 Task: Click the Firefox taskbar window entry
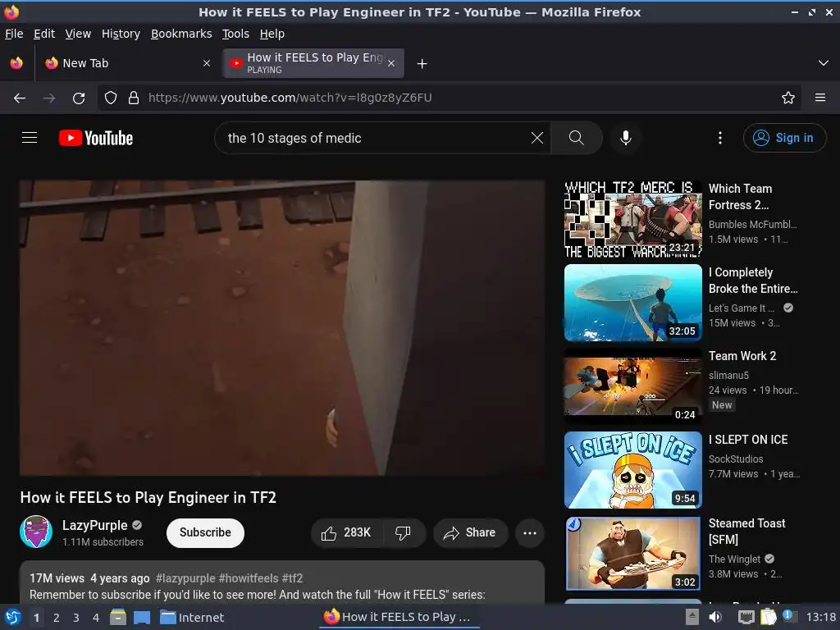(x=399, y=617)
